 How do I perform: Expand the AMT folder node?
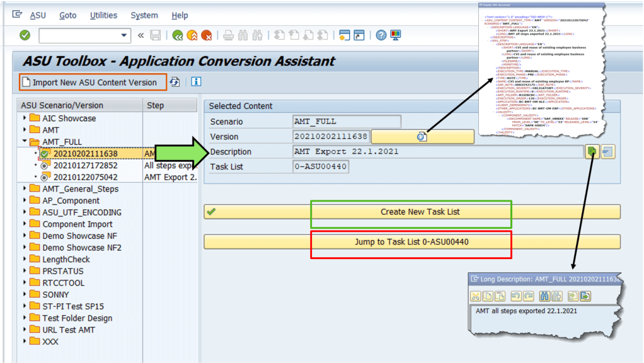(x=25, y=130)
